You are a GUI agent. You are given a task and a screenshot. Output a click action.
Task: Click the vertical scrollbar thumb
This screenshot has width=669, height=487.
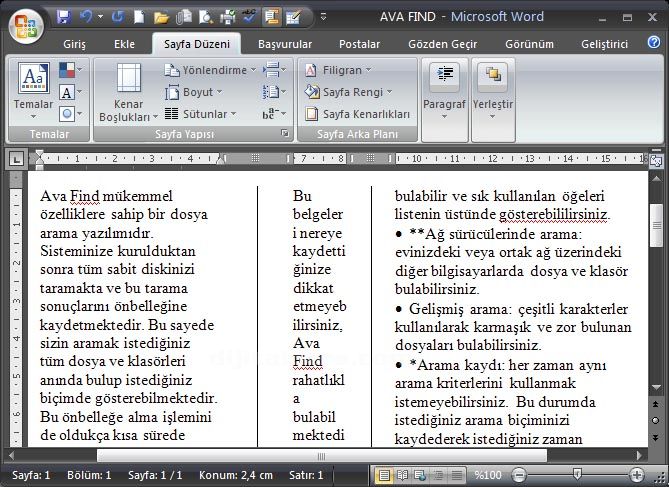(x=656, y=225)
